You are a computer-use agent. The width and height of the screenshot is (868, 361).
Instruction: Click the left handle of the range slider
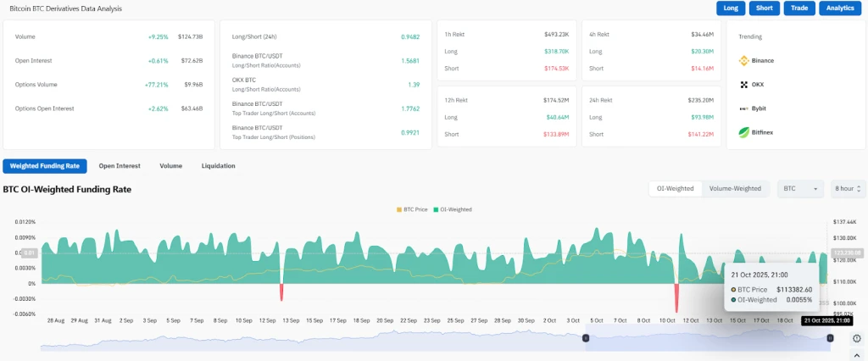tap(587, 338)
